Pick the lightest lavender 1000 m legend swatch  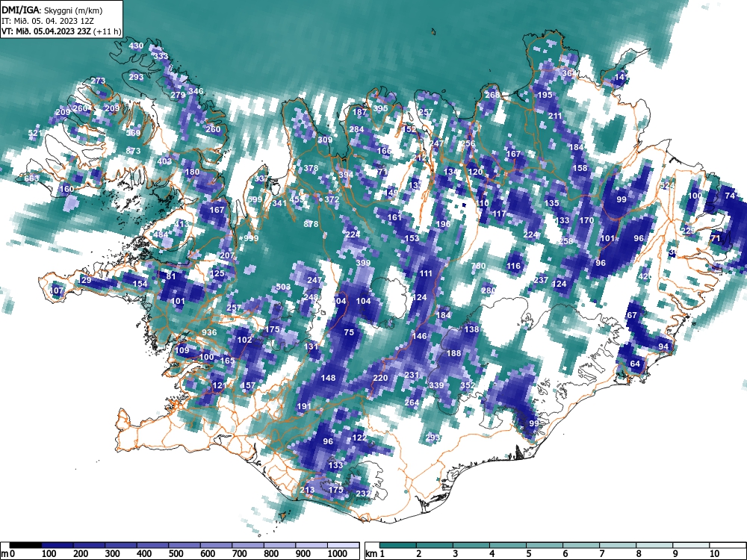tap(343, 545)
